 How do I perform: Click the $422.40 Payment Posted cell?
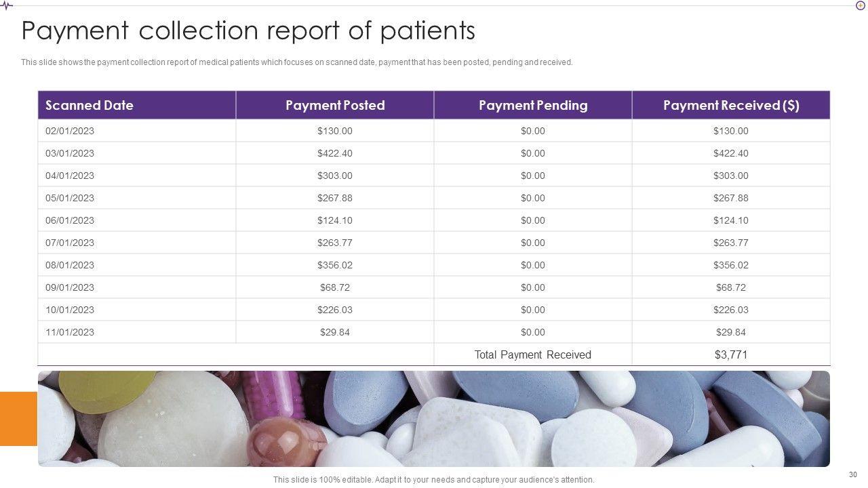pyautogui.click(x=335, y=153)
